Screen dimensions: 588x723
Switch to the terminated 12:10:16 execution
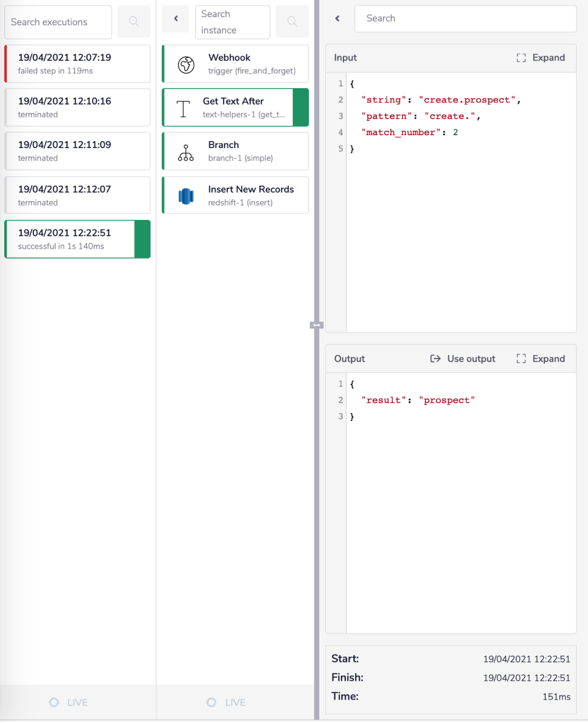pos(77,107)
